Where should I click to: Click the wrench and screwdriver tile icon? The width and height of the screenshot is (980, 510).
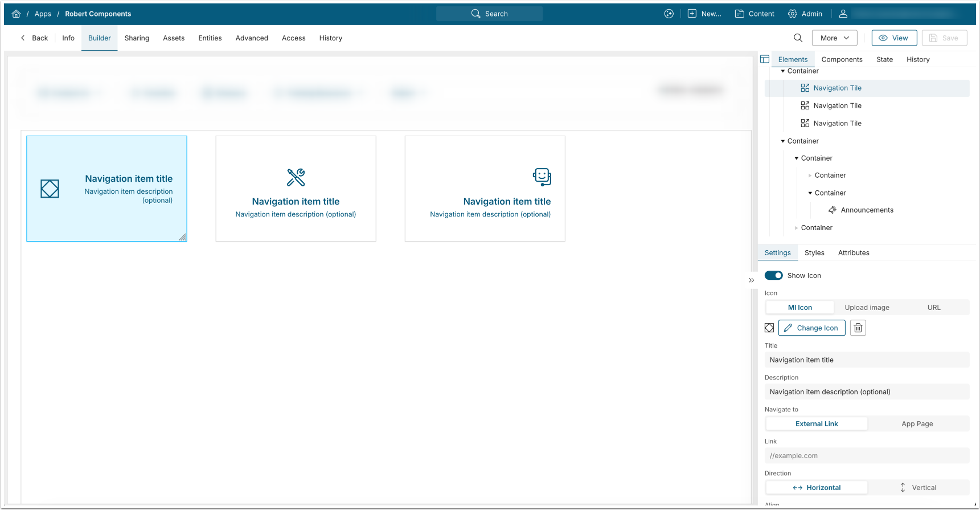296,177
